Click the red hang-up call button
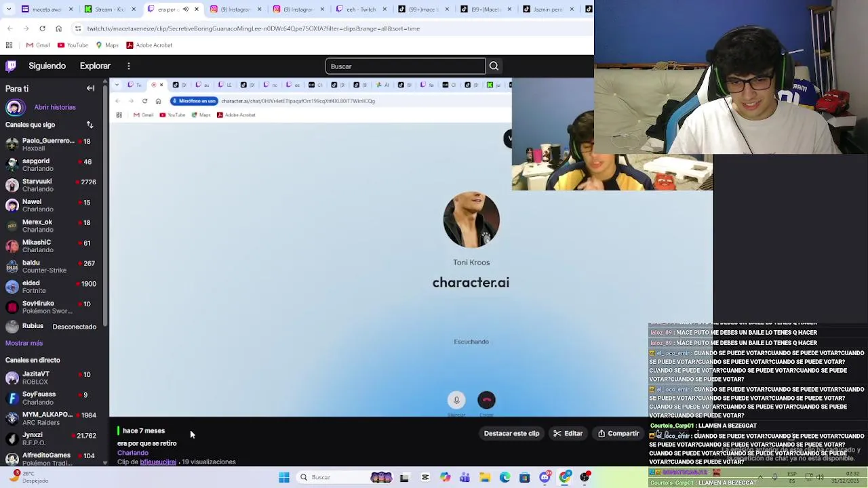This screenshot has width=868, height=488. click(x=486, y=400)
